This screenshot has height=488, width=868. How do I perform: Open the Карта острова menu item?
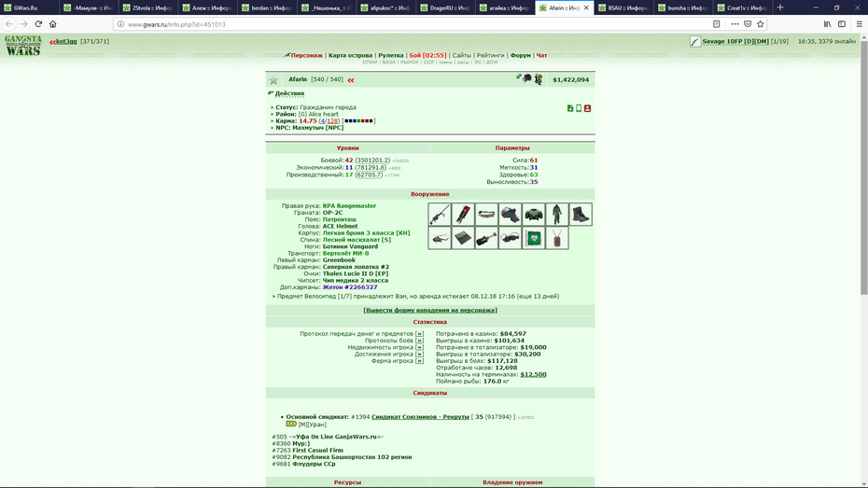point(350,55)
